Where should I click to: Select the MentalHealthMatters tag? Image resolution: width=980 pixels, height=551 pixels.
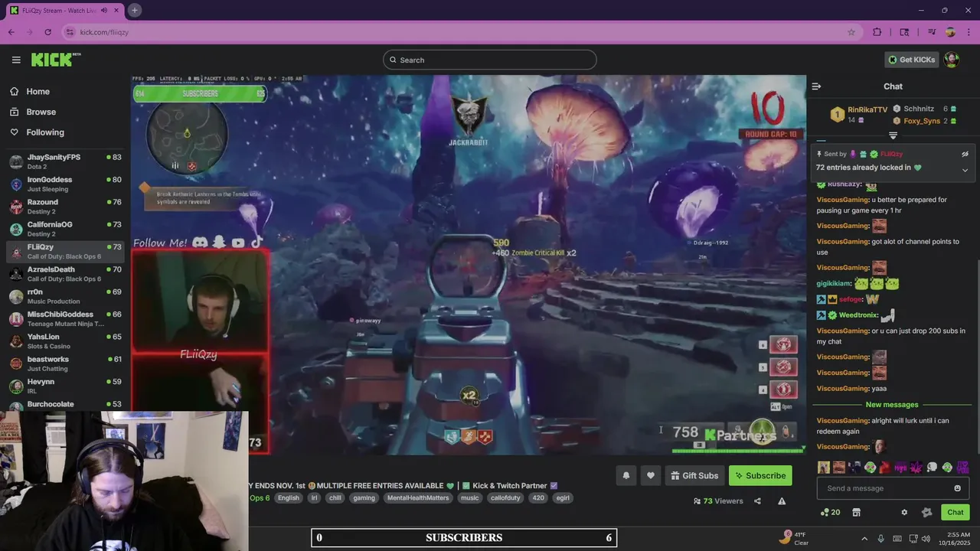[x=418, y=497]
